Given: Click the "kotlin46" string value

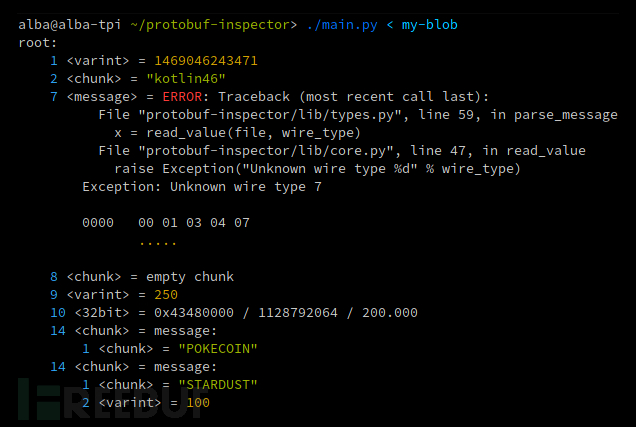Looking at the screenshot, I should [186, 79].
